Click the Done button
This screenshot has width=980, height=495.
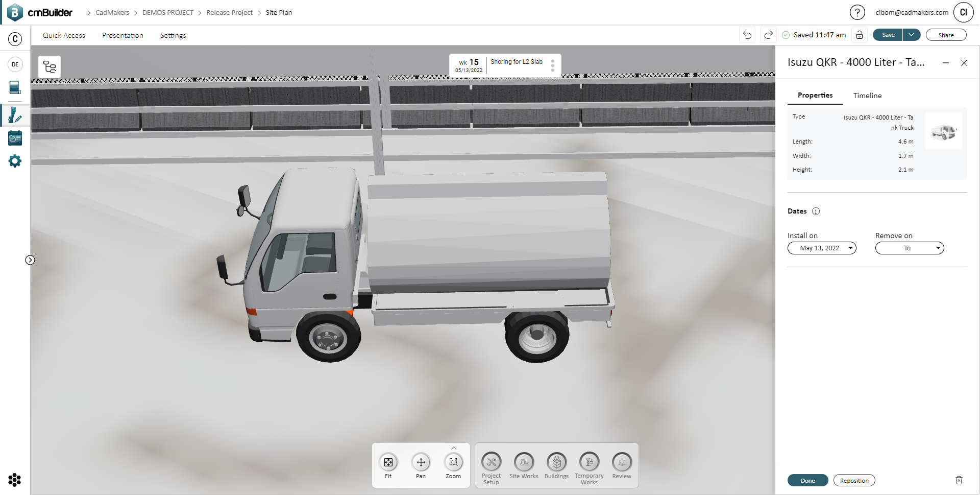click(807, 480)
